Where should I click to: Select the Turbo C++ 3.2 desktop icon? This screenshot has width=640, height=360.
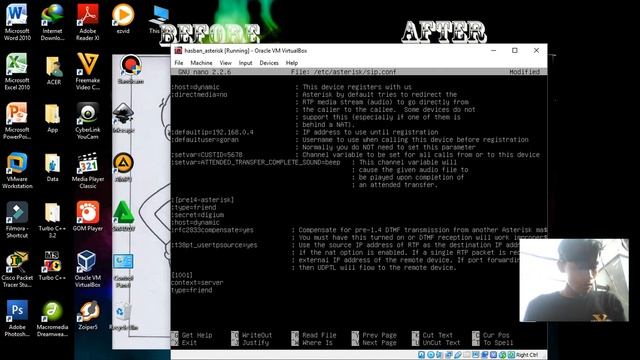coord(52,219)
